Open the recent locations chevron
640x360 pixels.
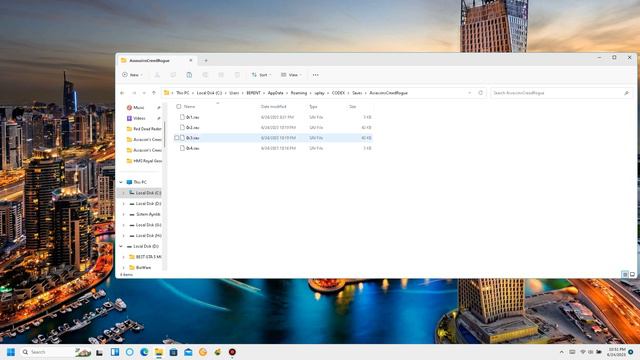point(144,93)
